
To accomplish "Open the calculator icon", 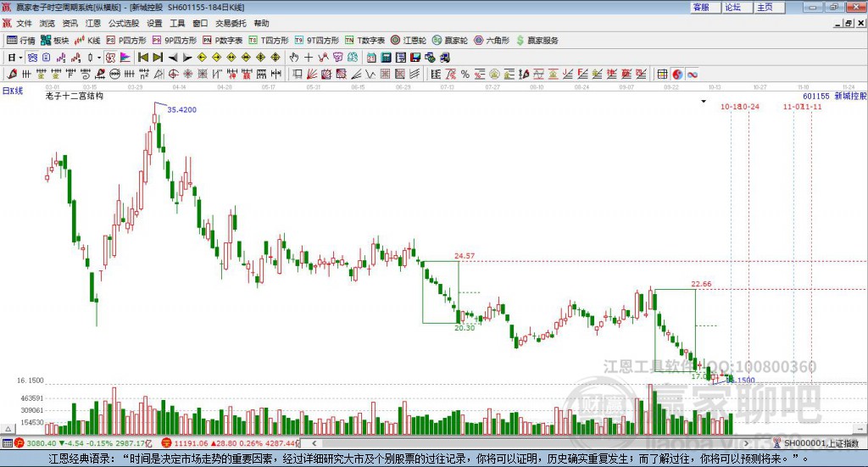I will (387, 58).
